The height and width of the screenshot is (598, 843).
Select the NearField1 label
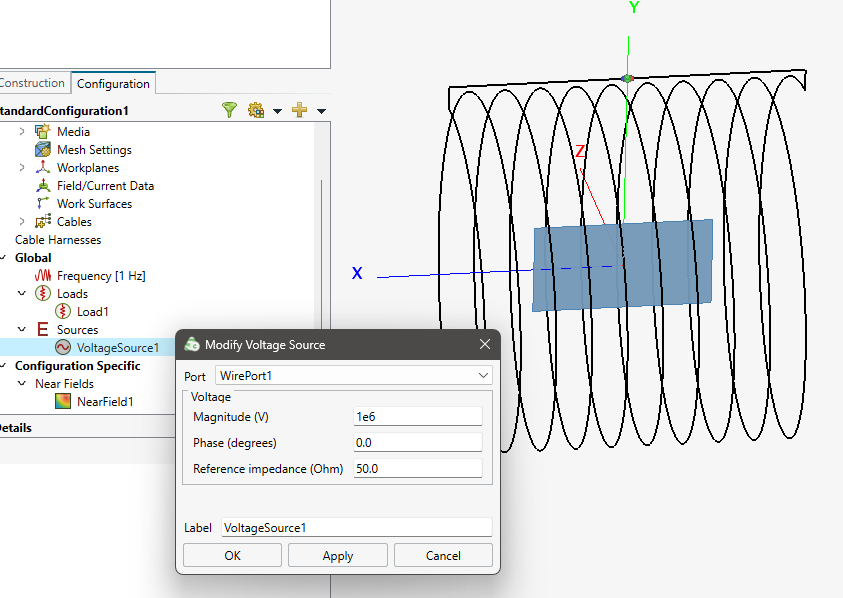click(105, 402)
